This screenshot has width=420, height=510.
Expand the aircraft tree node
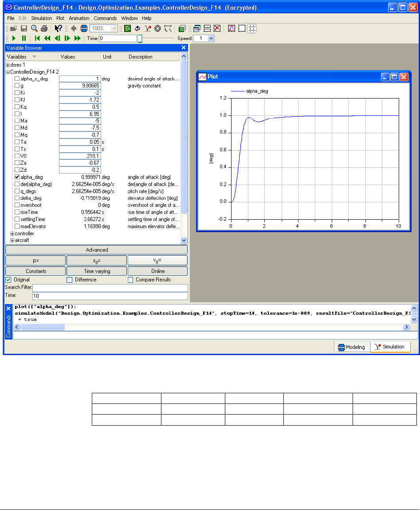coord(12,241)
